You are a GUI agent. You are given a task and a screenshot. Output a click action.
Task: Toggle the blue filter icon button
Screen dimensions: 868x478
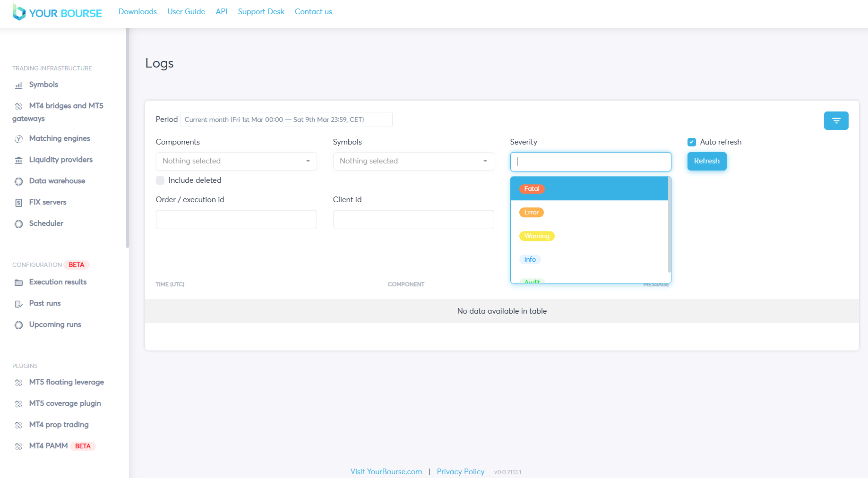[835, 120]
